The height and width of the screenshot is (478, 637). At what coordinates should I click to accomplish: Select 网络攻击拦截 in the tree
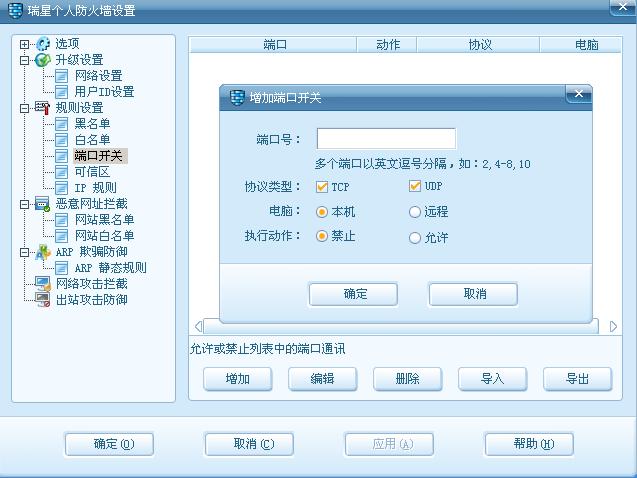point(92,283)
